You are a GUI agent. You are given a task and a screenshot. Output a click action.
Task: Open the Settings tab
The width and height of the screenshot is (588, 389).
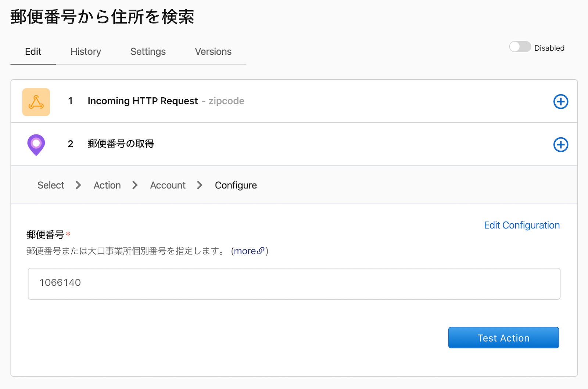pyautogui.click(x=148, y=51)
